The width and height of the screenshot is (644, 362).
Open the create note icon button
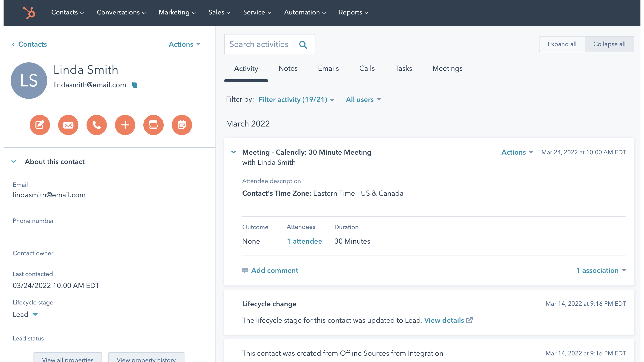(40, 125)
